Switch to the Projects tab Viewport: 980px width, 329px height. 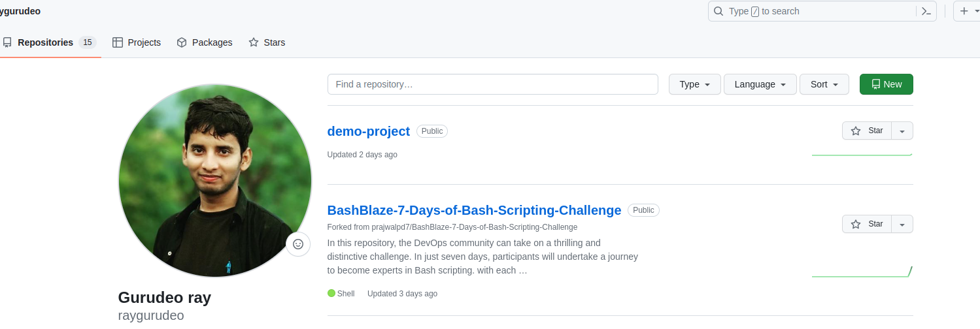137,42
